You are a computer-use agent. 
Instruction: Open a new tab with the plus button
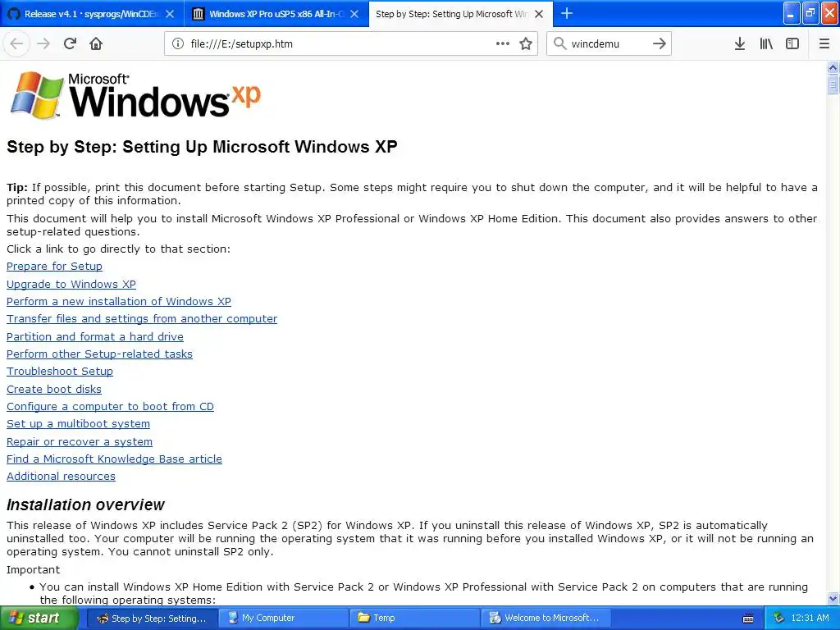tap(566, 13)
